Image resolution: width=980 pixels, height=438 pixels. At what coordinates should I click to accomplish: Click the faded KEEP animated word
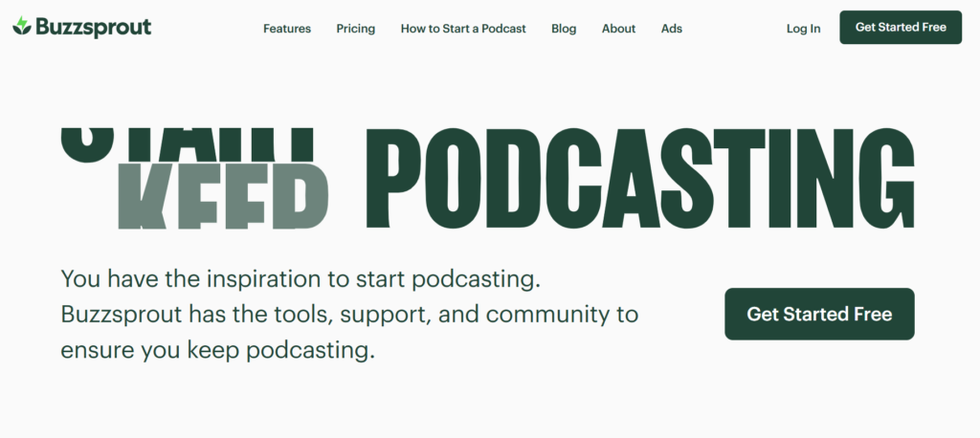point(223,196)
